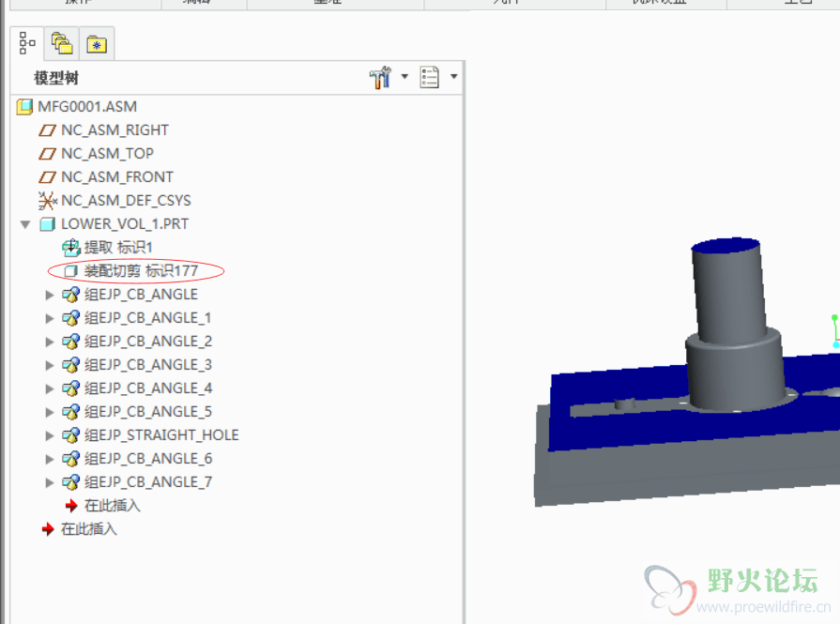Screen dimensions: 840x624
Task: Click the 组EJP_CB_ANGLE_5 group icon
Action: (70, 413)
